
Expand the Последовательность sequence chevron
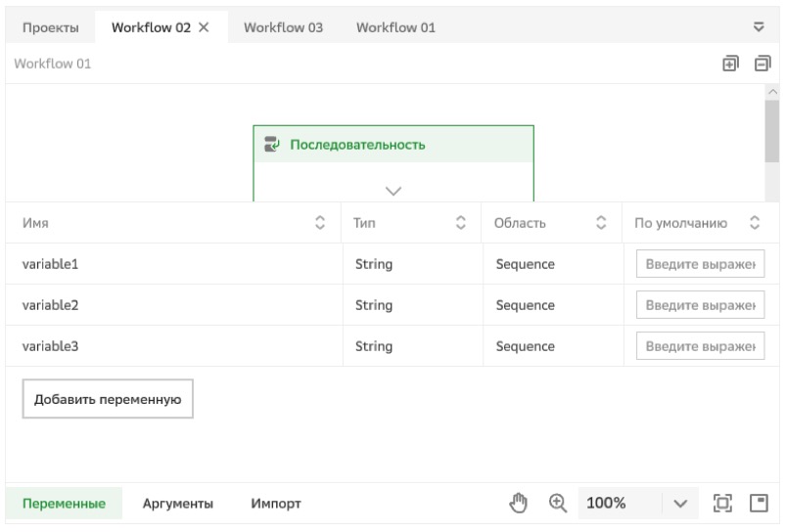coord(393,190)
